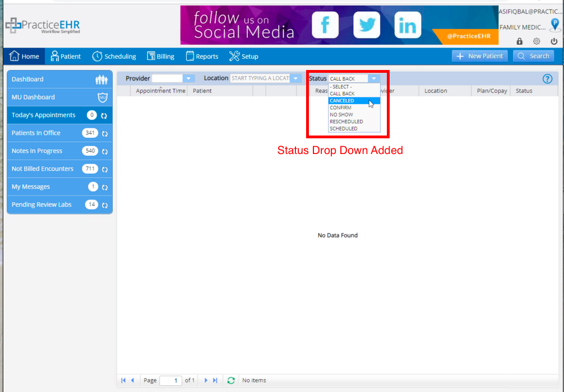
Task: Open settings via the gear icon
Action: 537,41
